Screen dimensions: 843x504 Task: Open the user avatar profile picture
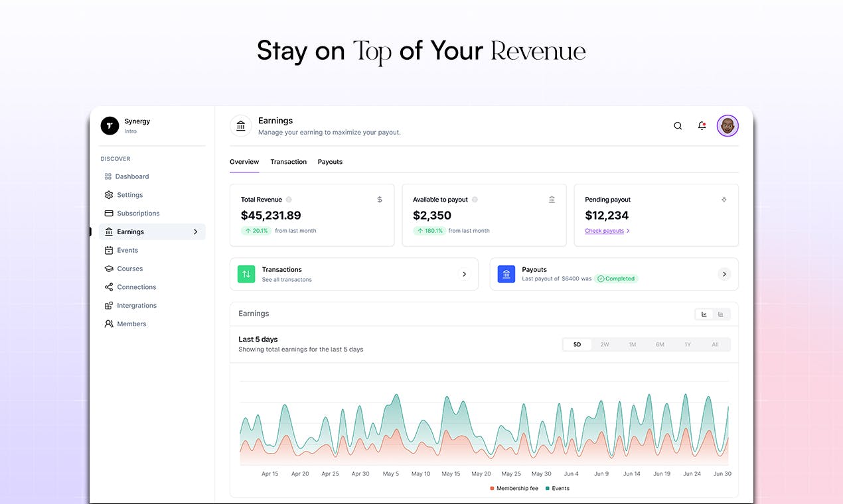pyautogui.click(x=728, y=126)
